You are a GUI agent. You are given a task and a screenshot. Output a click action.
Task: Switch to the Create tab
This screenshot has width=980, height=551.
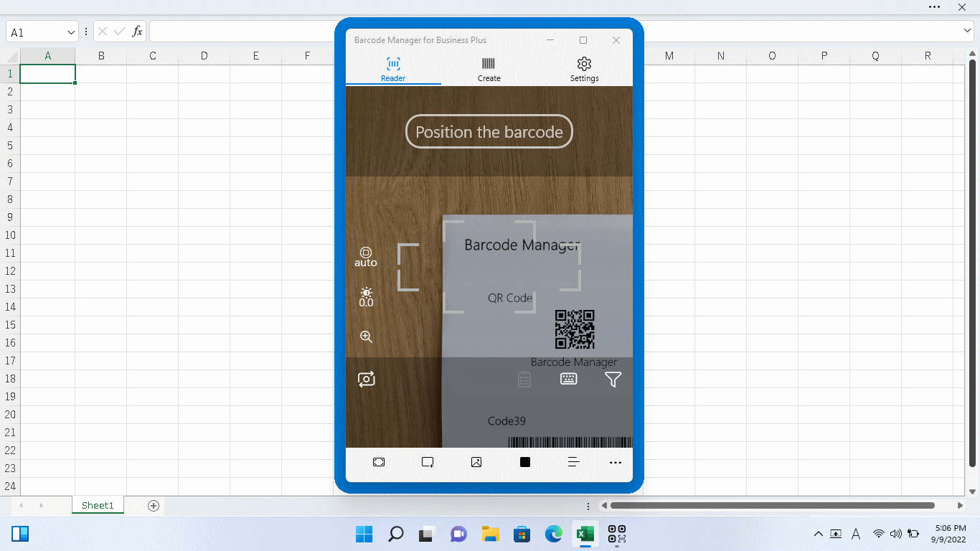[x=489, y=68]
